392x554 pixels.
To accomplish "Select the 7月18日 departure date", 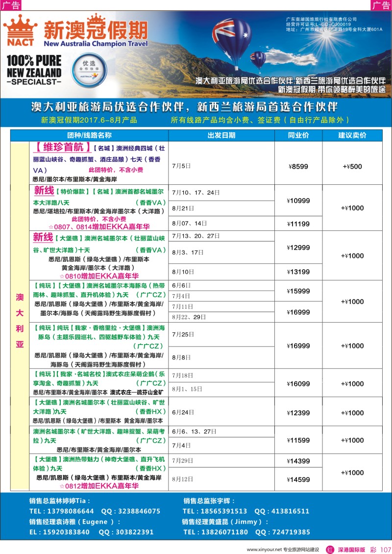I will 183,375.
